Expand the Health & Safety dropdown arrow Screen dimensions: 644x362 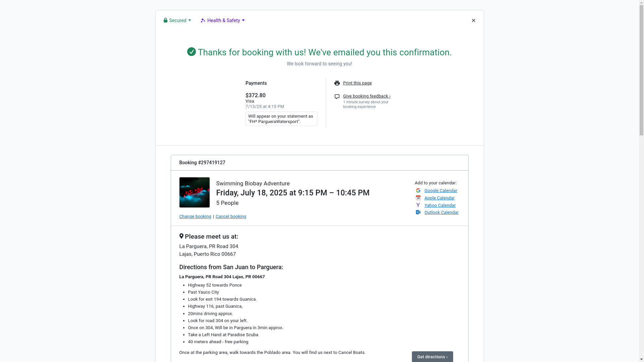pos(243,20)
